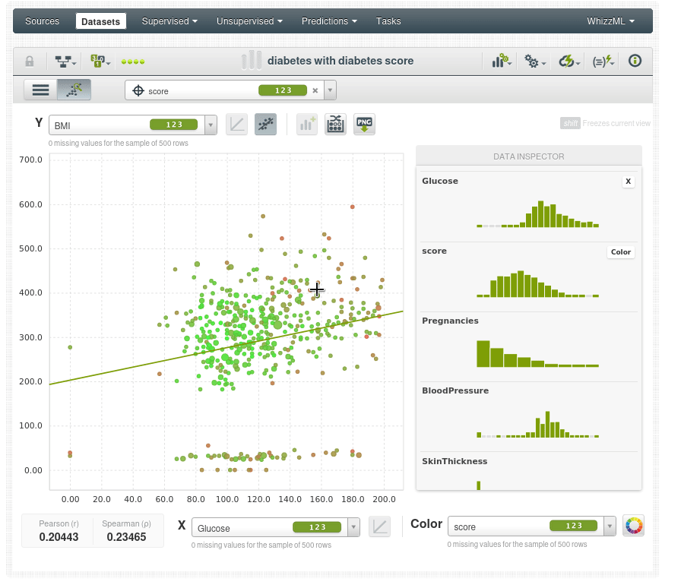Screen dimensions: 700x588
Task: Export the scatterplot as PNG
Action: [365, 125]
